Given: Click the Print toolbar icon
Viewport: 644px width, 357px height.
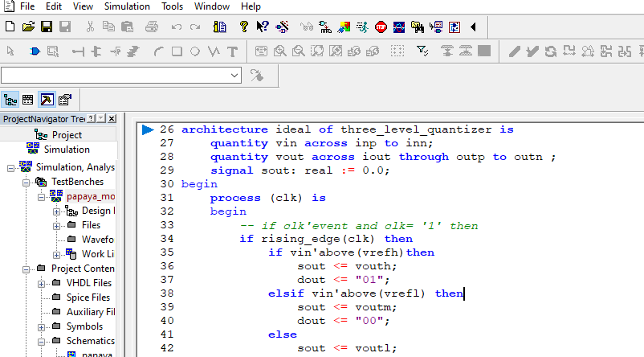Looking at the screenshot, I should (152, 27).
